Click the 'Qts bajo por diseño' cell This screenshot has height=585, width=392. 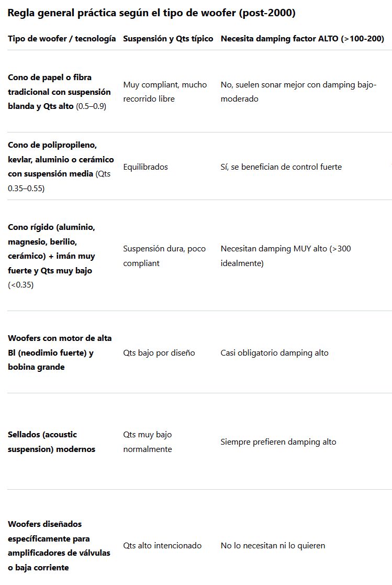pos(159,353)
